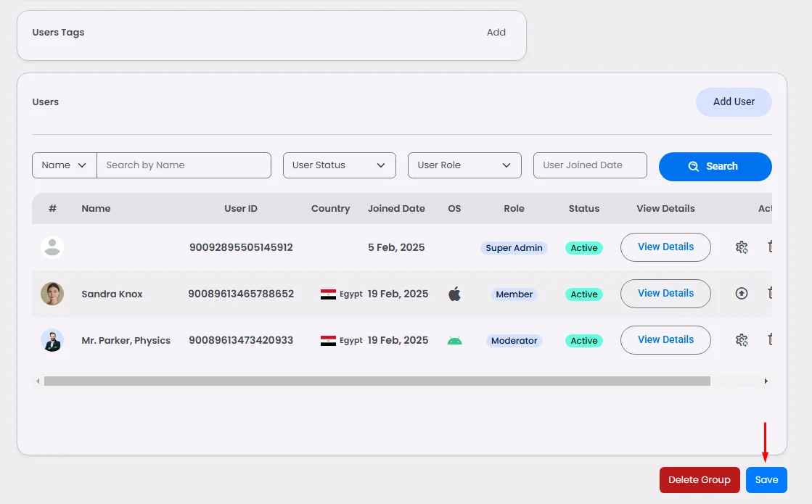View Details for Sandra Knox

(665, 294)
